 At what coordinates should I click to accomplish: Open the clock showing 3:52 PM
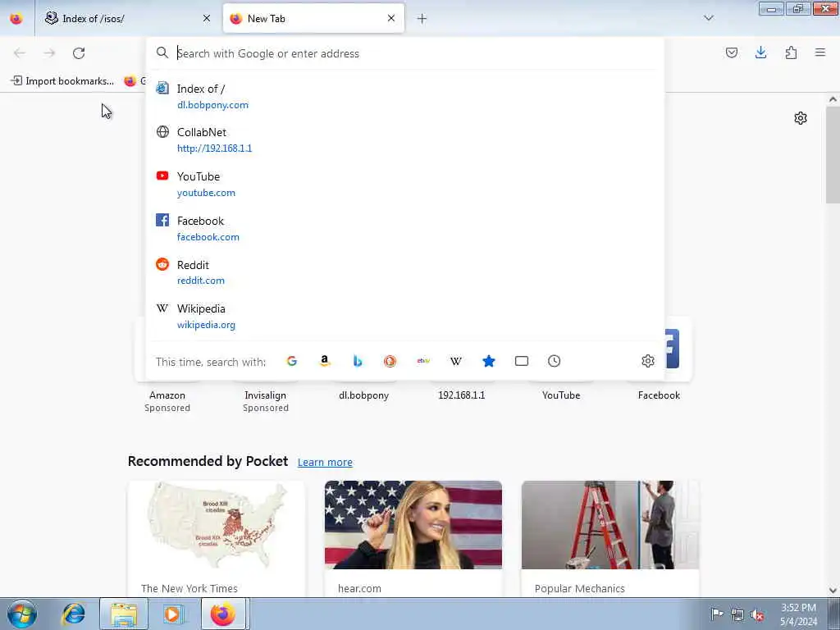click(x=798, y=614)
